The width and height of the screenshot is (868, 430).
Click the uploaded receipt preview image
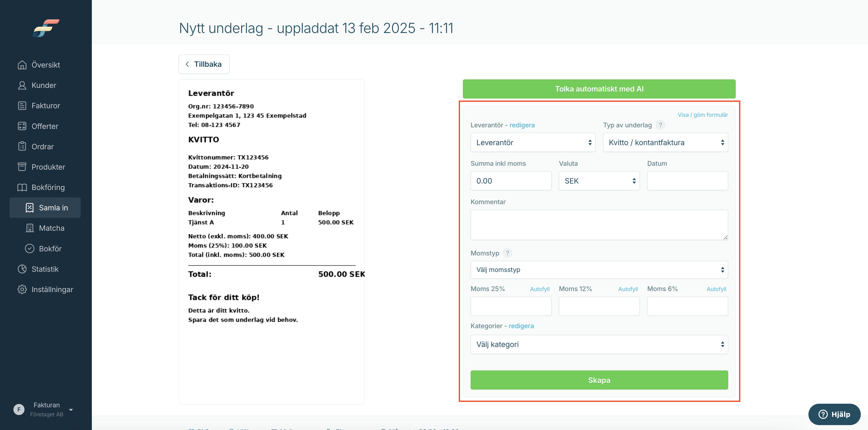tap(272, 242)
